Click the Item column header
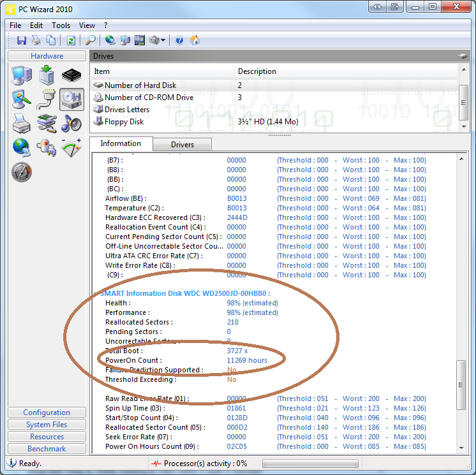 point(162,71)
